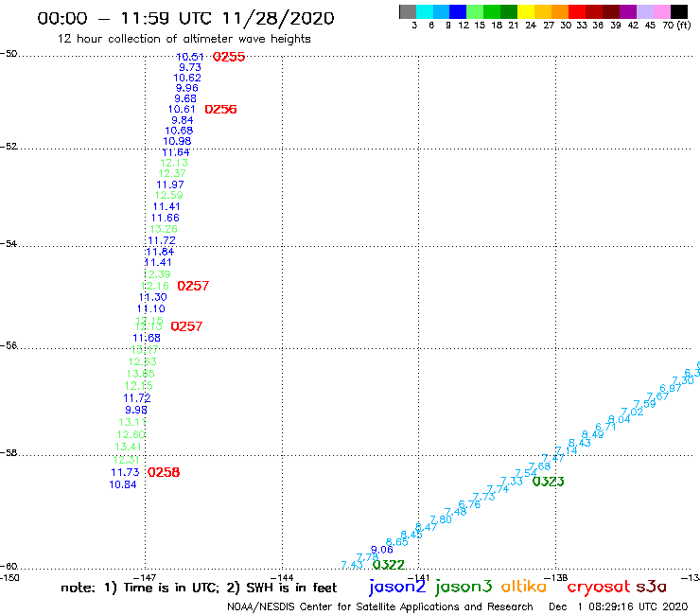This screenshot has width=700, height=615.
Task: Select the green value 12.59
Action: [x=168, y=195]
